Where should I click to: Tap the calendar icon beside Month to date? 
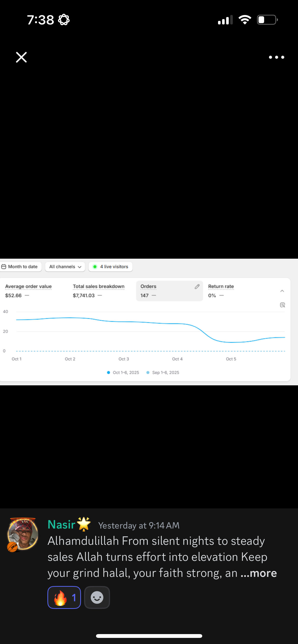pyautogui.click(x=4, y=267)
